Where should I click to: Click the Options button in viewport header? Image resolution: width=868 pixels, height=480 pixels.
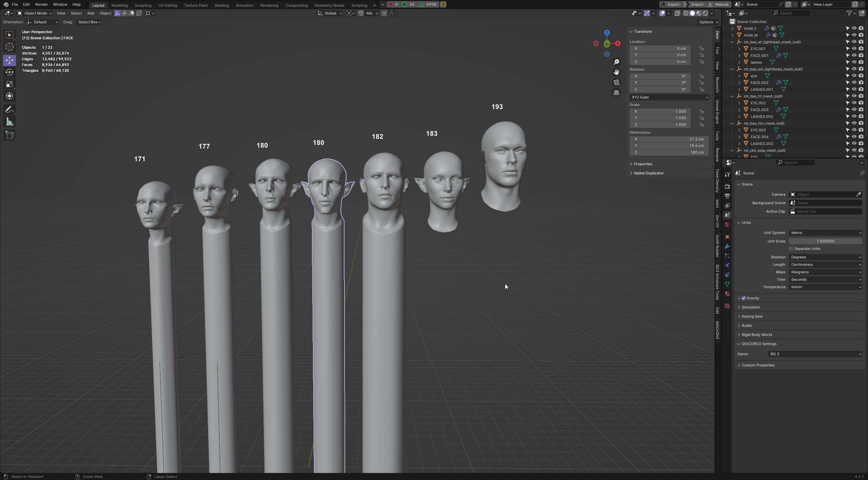point(708,22)
